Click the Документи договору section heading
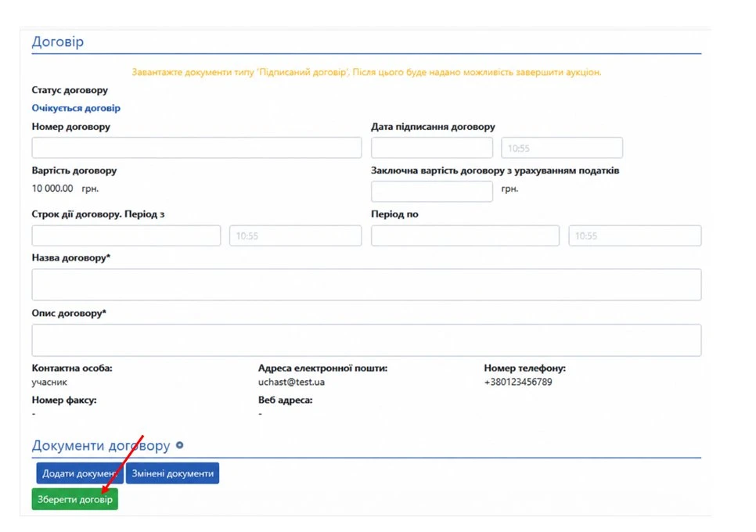The height and width of the screenshot is (532, 756). click(x=101, y=446)
